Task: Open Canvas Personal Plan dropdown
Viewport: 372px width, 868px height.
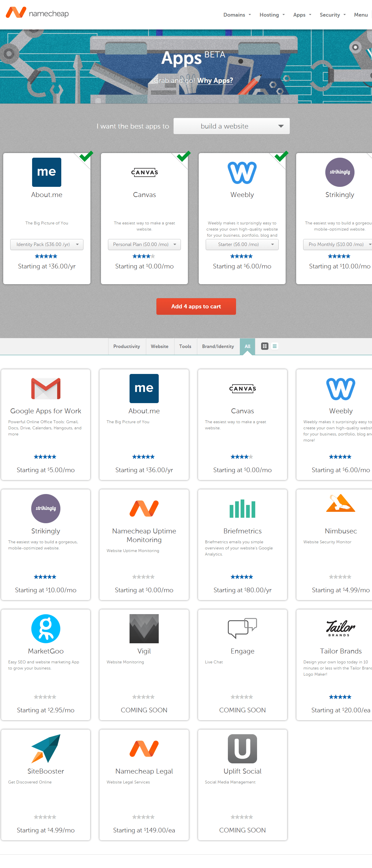Action: [x=144, y=244]
